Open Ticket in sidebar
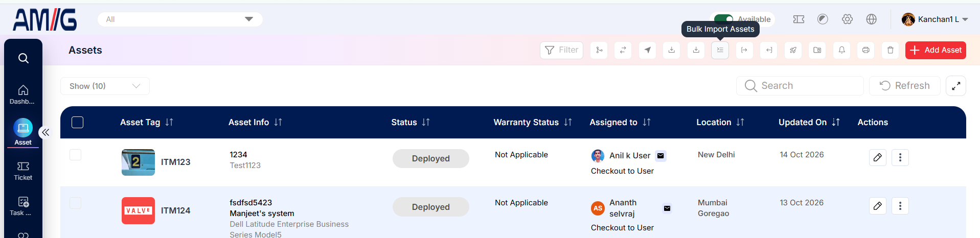 tap(23, 171)
